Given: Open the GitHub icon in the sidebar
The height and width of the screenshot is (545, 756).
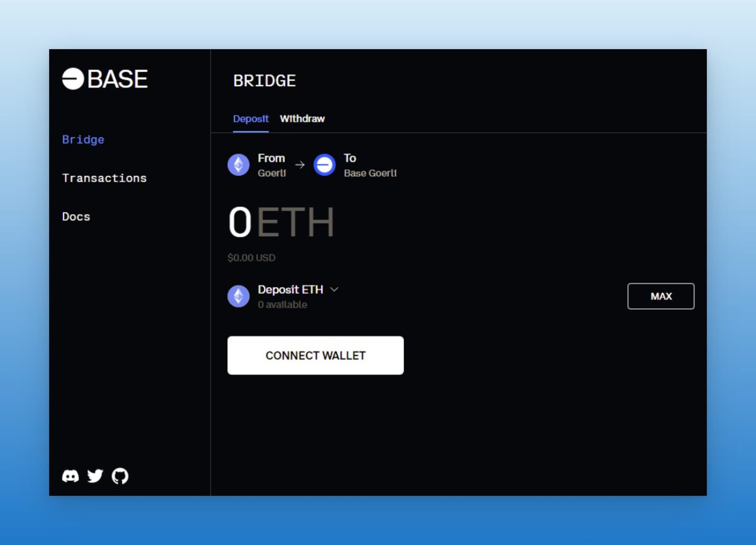Looking at the screenshot, I should pyautogui.click(x=120, y=476).
